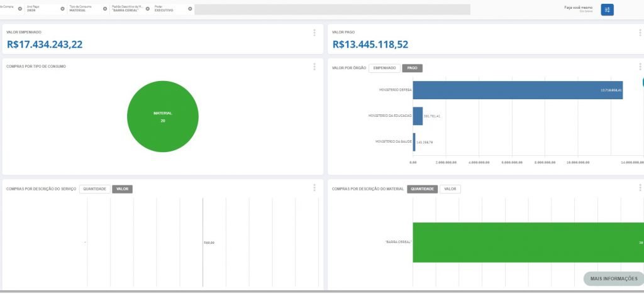Click the R$13.445.118,52 value
Viewport: 644px width, 294px height.
tap(370, 44)
